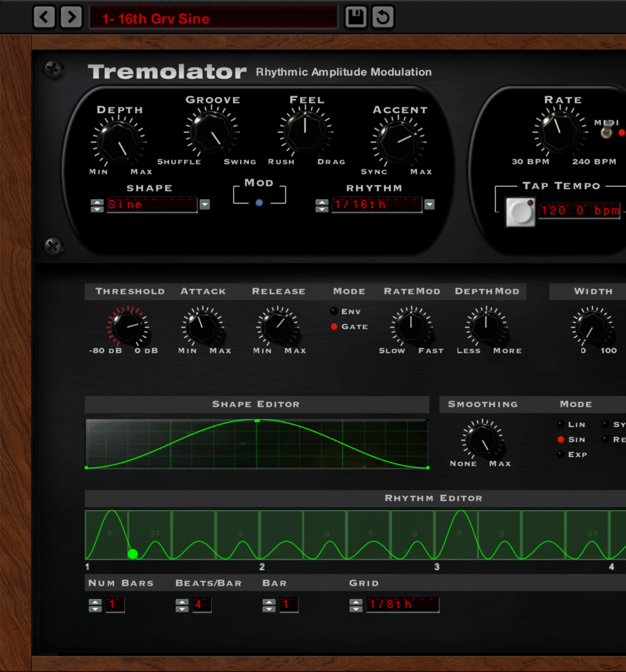Viewport: 626px width, 672px height.
Task: Click the Num Bars value field
Action: coord(115,605)
